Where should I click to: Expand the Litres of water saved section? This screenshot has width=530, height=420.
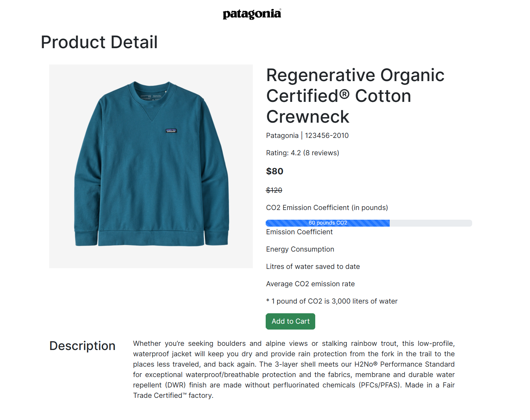pos(313,266)
